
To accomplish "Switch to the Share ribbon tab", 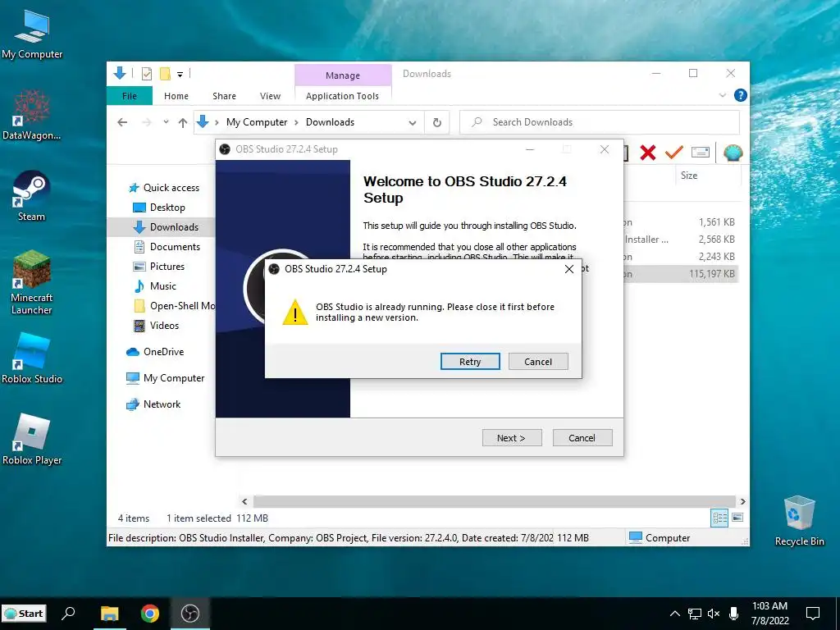I will (x=224, y=96).
